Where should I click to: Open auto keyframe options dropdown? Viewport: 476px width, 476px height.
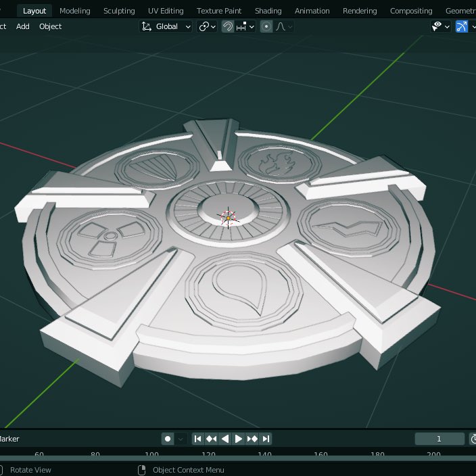pos(181,439)
